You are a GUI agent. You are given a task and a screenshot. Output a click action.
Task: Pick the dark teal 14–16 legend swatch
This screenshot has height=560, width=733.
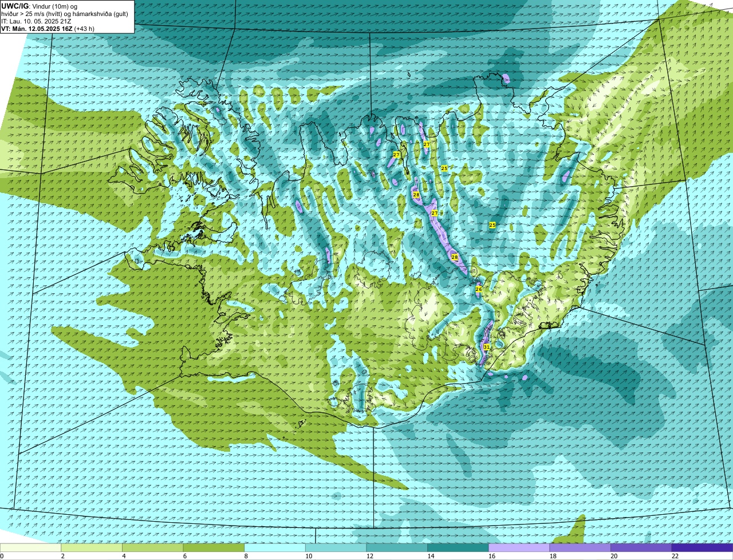point(458,547)
